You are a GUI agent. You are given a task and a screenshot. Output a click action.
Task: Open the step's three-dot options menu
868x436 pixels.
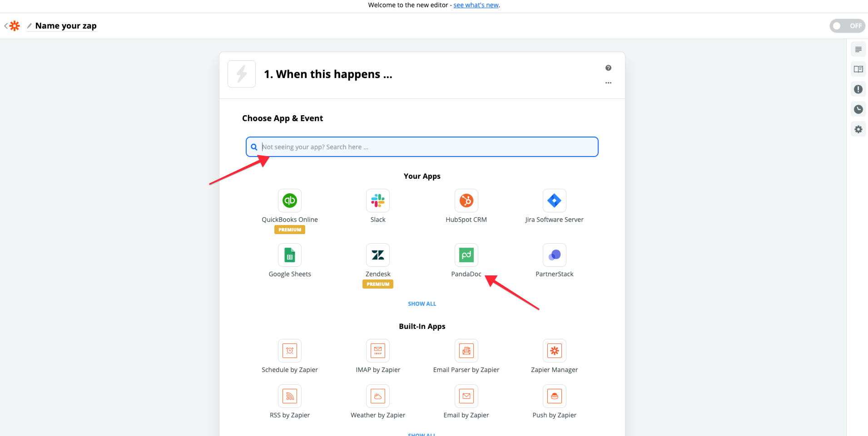click(608, 83)
